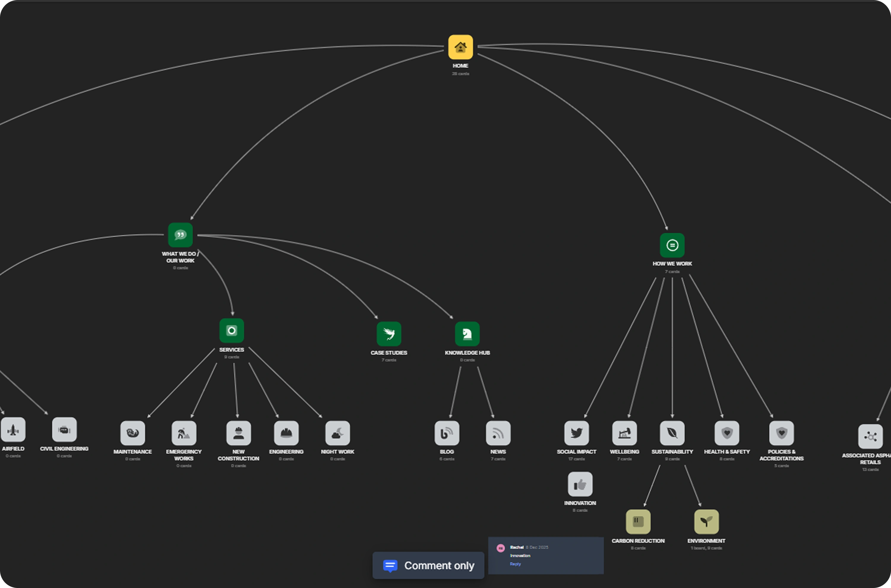Click Rachel's pink avatar in comment

pyautogui.click(x=500, y=548)
